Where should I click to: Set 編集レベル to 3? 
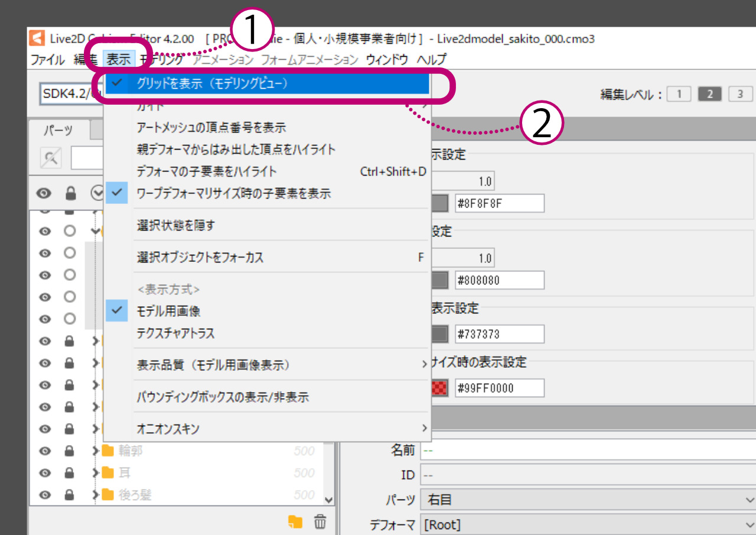pyautogui.click(x=740, y=94)
